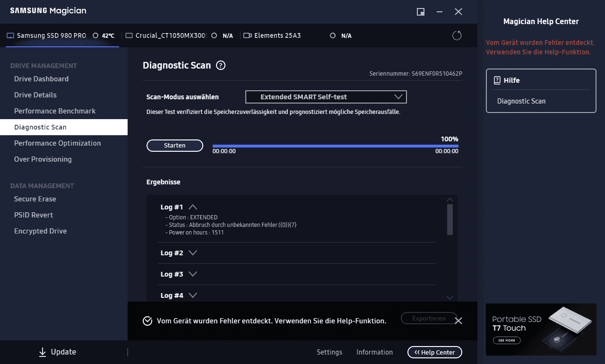Dismiss the error notification bar
This screenshot has width=605, height=364.
click(458, 321)
